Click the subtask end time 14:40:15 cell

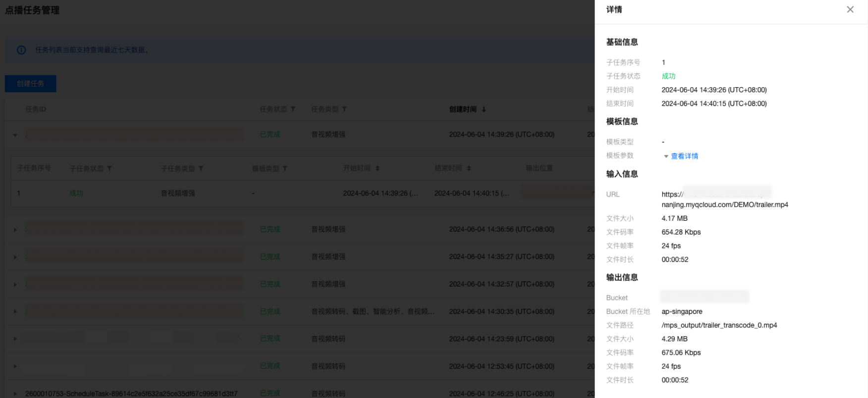[x=472, y=193]
